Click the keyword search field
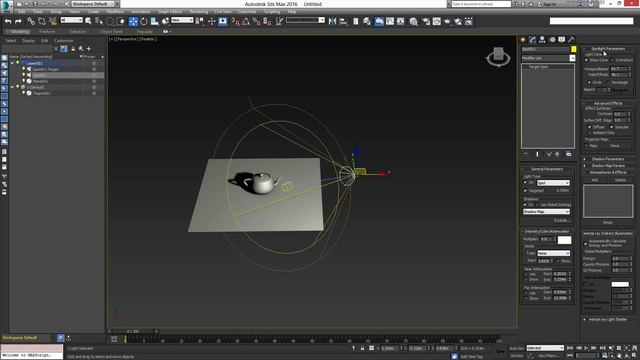Screen dimensions: 640x360 tap(481, 4)
